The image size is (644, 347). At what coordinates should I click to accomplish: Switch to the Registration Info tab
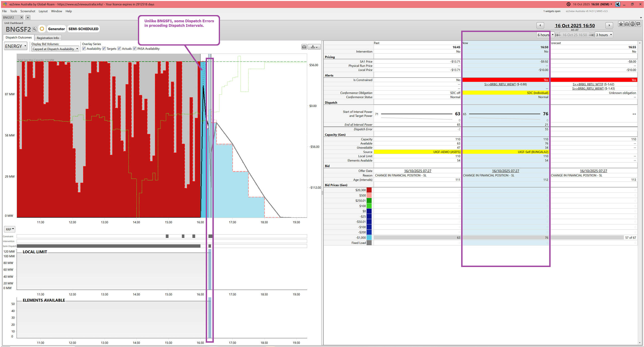[48, 38]
